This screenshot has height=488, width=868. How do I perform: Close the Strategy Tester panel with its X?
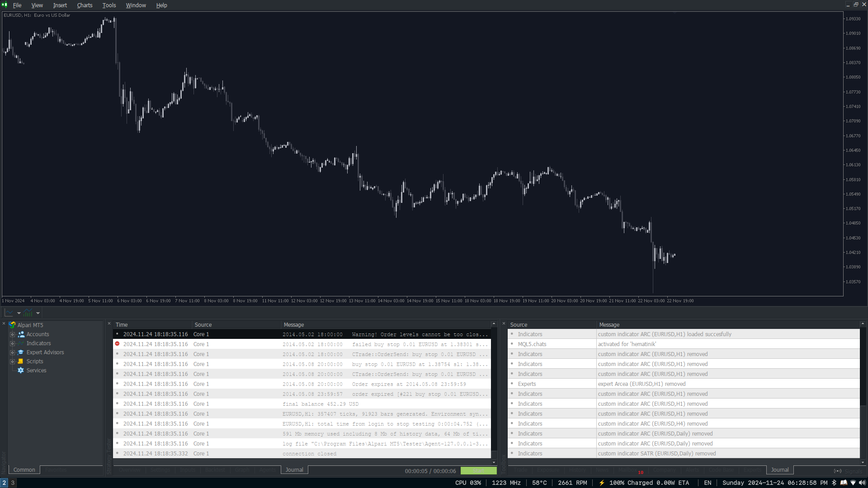point(109,324)
